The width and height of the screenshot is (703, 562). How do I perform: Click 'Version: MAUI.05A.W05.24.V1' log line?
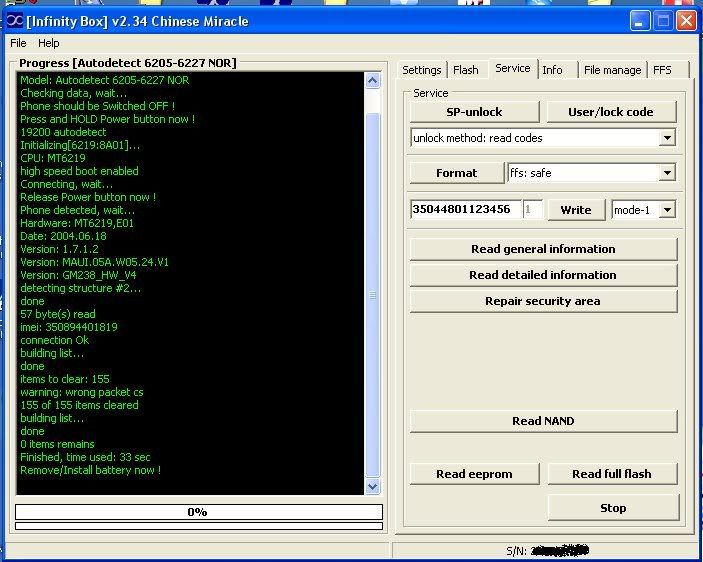(x=95, y=262)
